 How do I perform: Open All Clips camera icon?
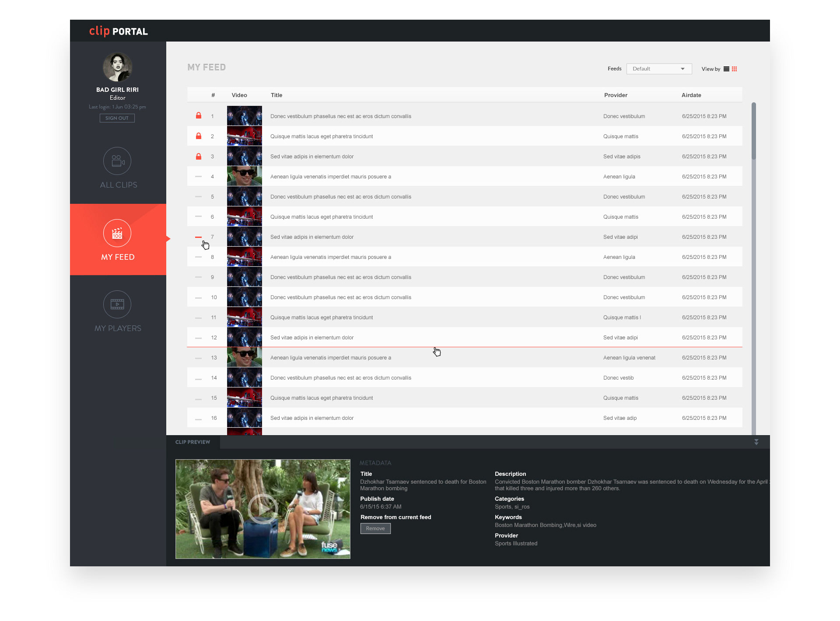[117, 161]
